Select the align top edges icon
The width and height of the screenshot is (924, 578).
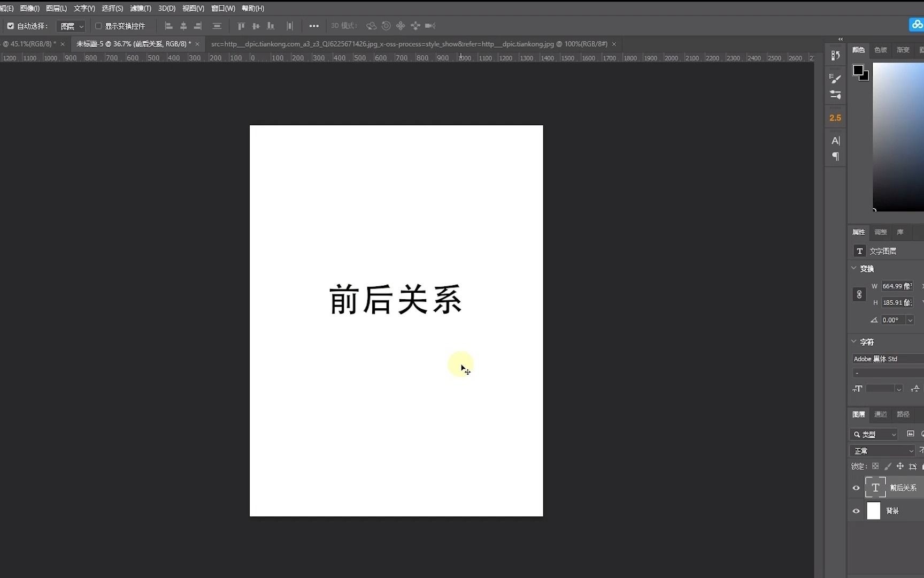pos(242,26)
